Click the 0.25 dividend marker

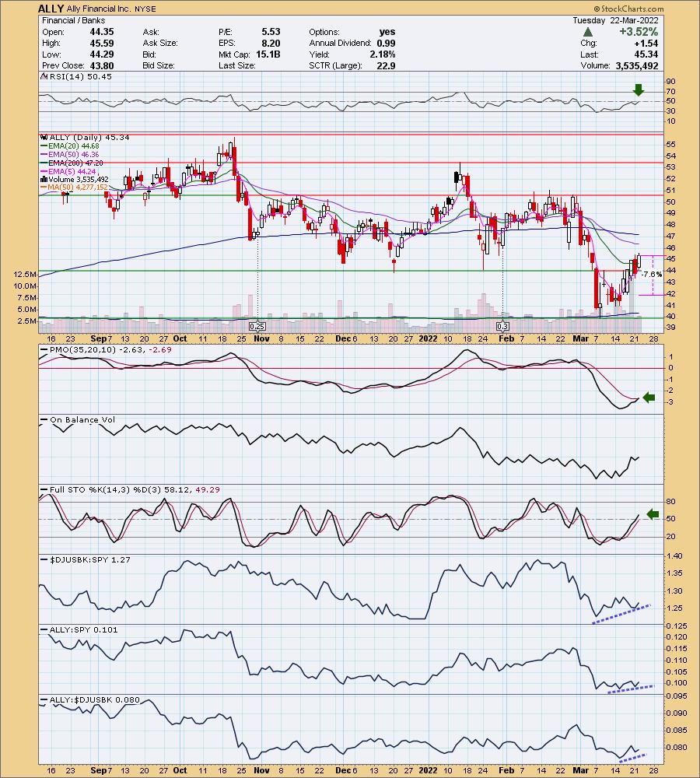click(257, 327)
